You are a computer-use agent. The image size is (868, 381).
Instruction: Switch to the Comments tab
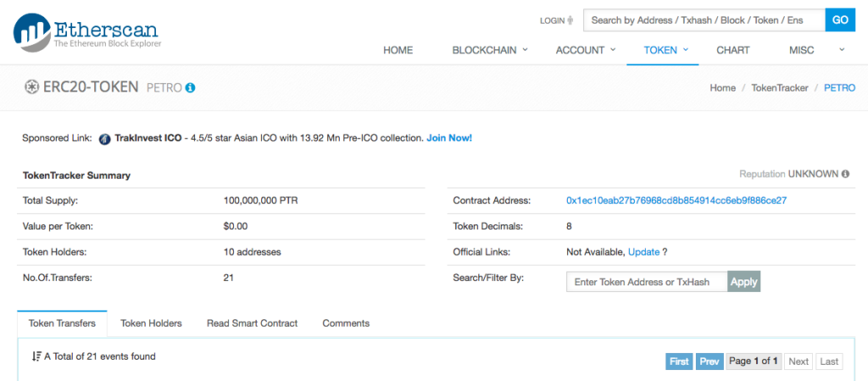click(x=346, y=323)
